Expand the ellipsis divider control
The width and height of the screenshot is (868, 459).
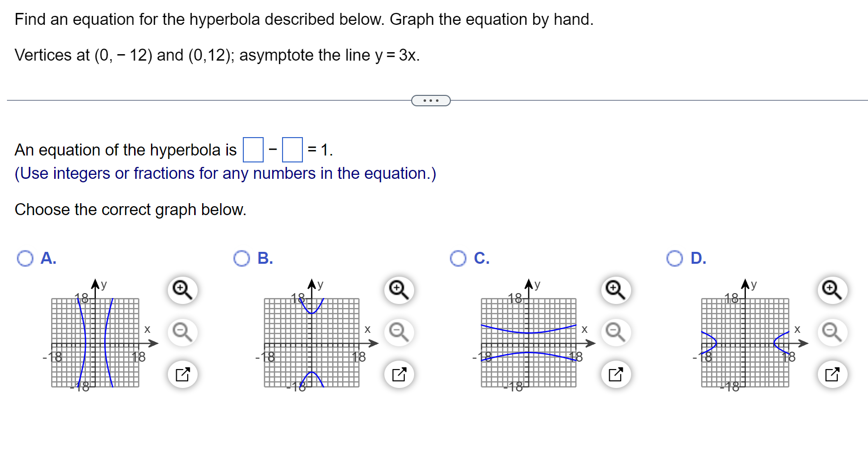[x=430, y=101]
